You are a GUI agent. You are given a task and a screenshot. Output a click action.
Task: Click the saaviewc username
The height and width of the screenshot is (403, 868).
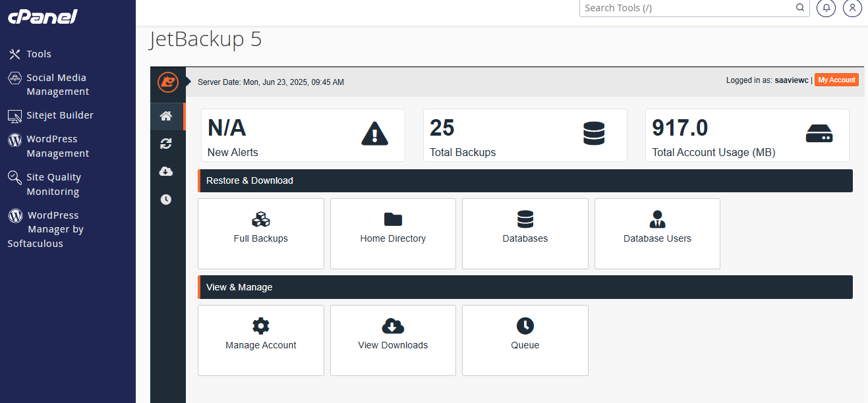pyautogui.click(x=792, y=80)
